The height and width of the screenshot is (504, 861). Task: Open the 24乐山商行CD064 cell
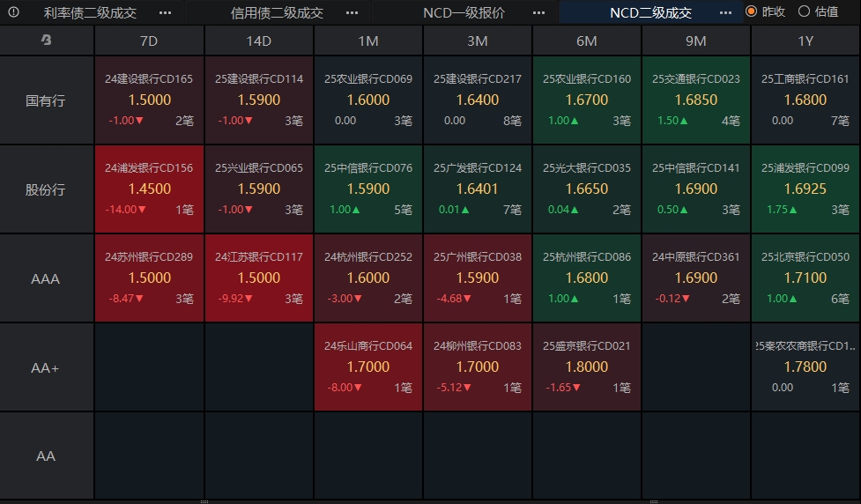(x=367, y=367)
